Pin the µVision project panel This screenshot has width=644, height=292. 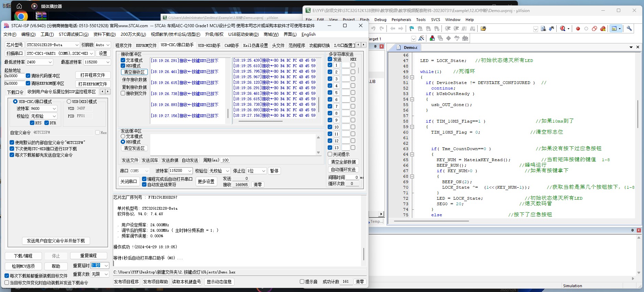pos(375,46)
